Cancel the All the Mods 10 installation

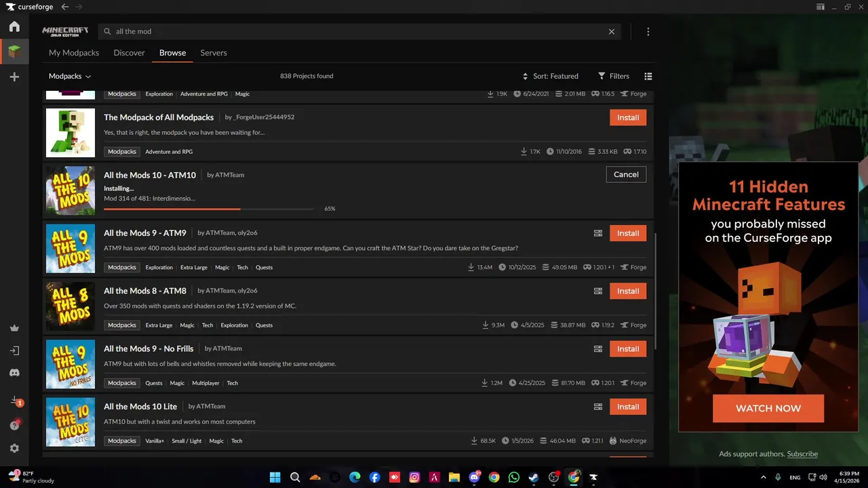pos(626,174)
